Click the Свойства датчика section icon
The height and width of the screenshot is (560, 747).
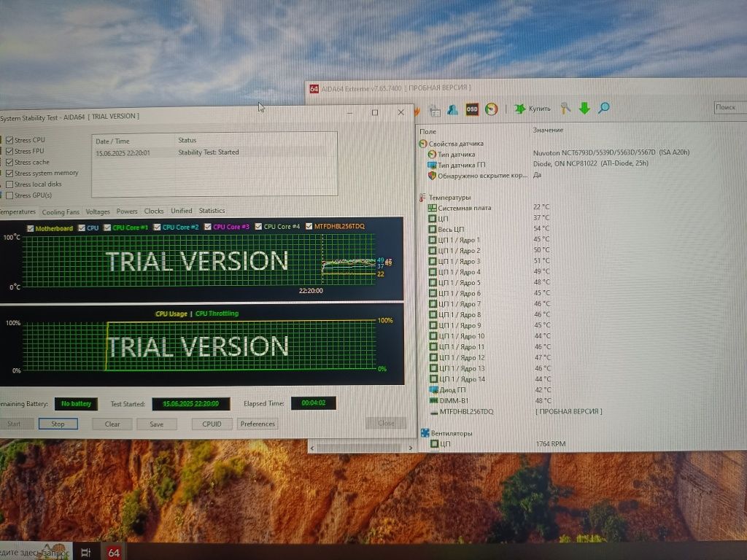click(x=422, y=144)
